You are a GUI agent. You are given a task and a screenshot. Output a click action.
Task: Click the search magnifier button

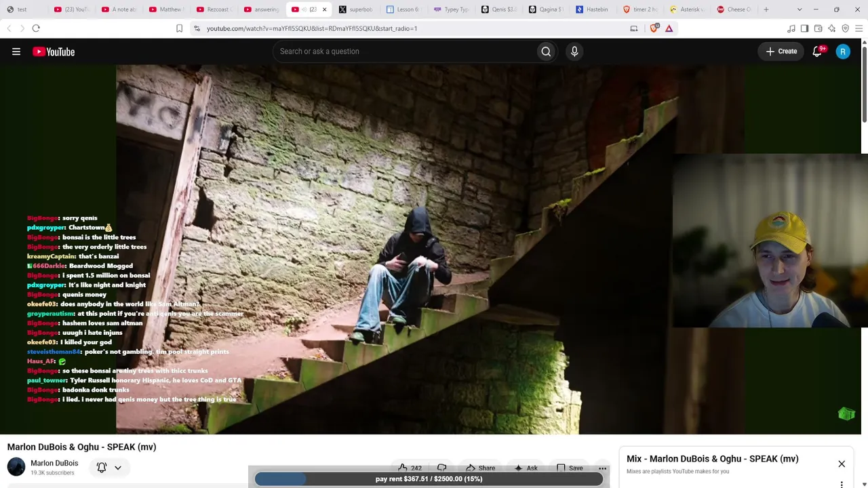click(546, 52)
